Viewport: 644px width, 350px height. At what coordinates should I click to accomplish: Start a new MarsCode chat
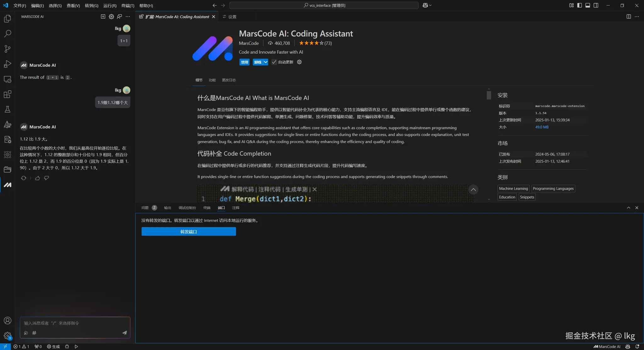(103, 17)
